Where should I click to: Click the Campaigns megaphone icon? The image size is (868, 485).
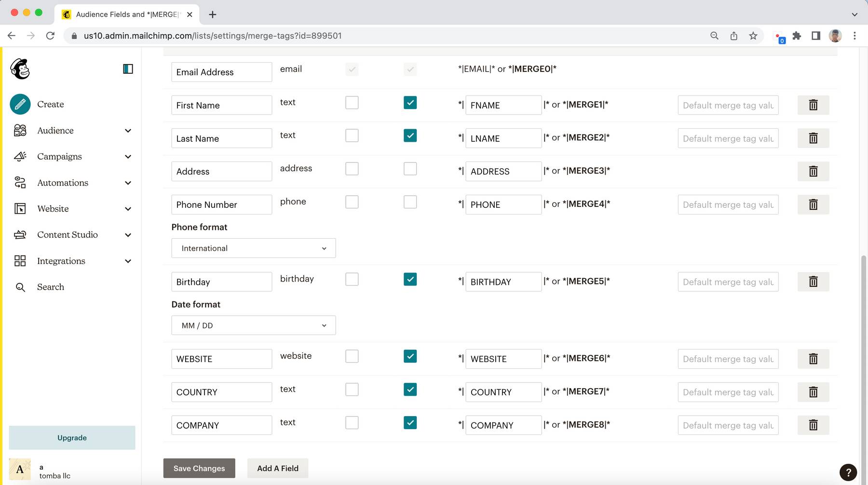(x=20, y=156)
